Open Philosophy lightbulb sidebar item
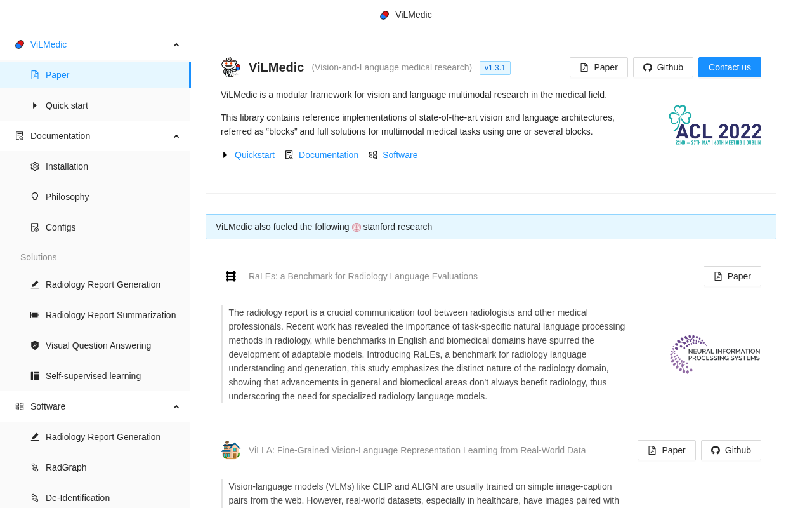 pyautogui.click(x=67, y=197)
